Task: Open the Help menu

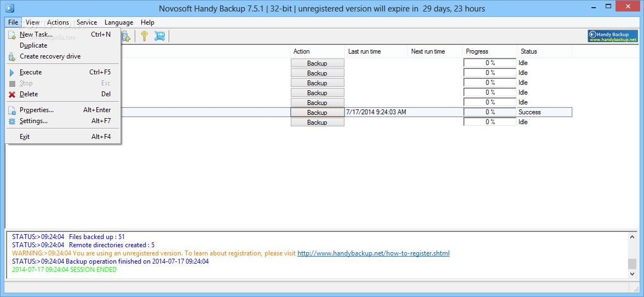Action: [147, 22]
